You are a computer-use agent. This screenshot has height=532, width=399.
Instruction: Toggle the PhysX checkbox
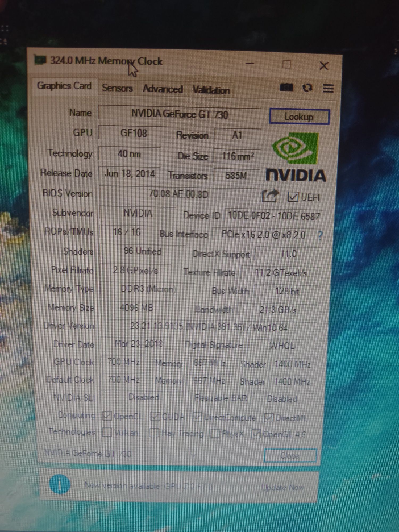tap(214, 434)
